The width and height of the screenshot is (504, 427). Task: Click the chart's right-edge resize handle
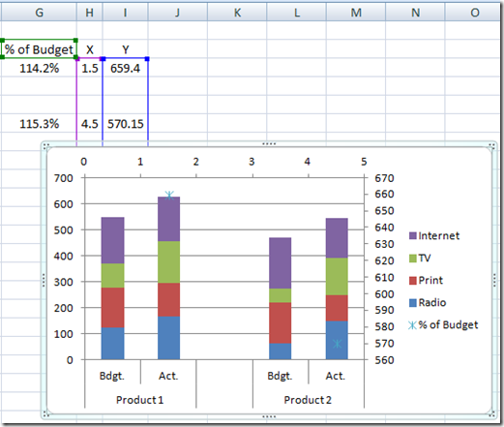pyautogui.click(x=494, y=280)
